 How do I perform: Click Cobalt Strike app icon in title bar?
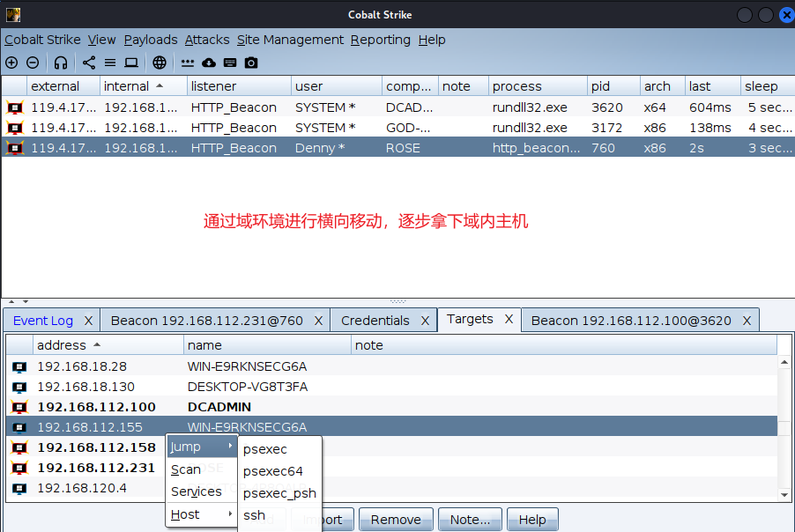[x=13, y=15]
